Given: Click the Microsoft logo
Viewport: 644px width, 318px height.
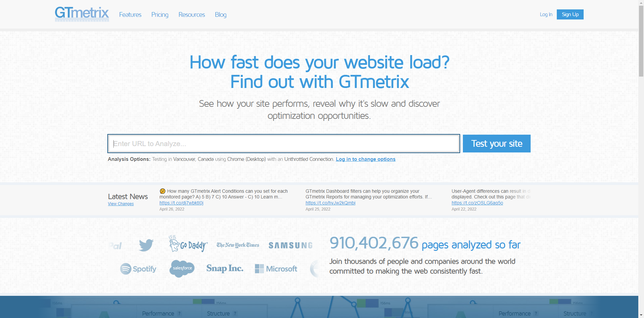Looking at the screenshot, I should pos(276,269).
